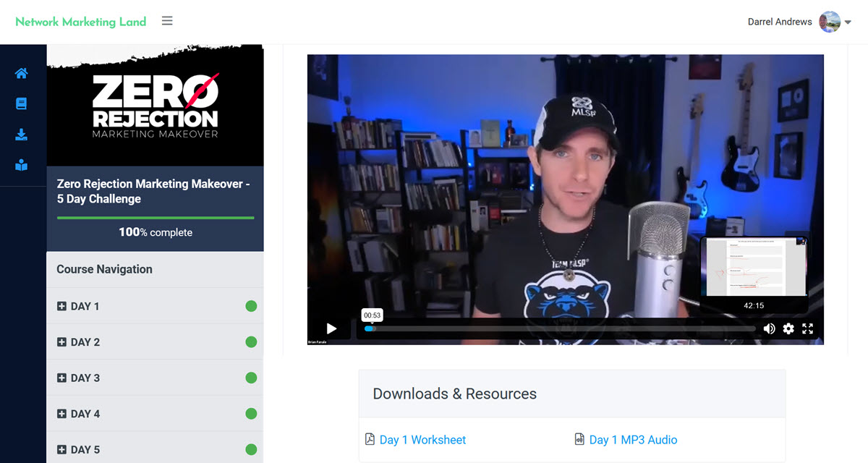868x463 pixels.
Task: Click the Darrel Andrews username
Action: [780, 22]
